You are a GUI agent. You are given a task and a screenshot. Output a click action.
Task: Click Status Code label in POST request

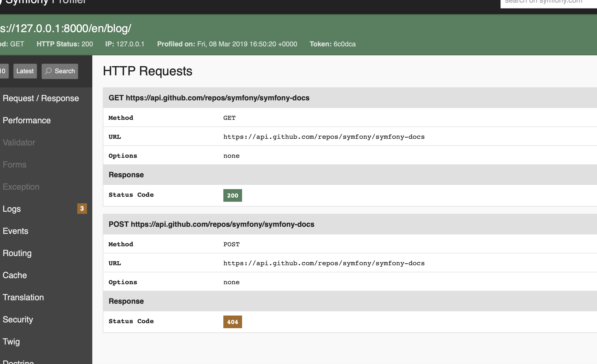click(x=131, y=321)
